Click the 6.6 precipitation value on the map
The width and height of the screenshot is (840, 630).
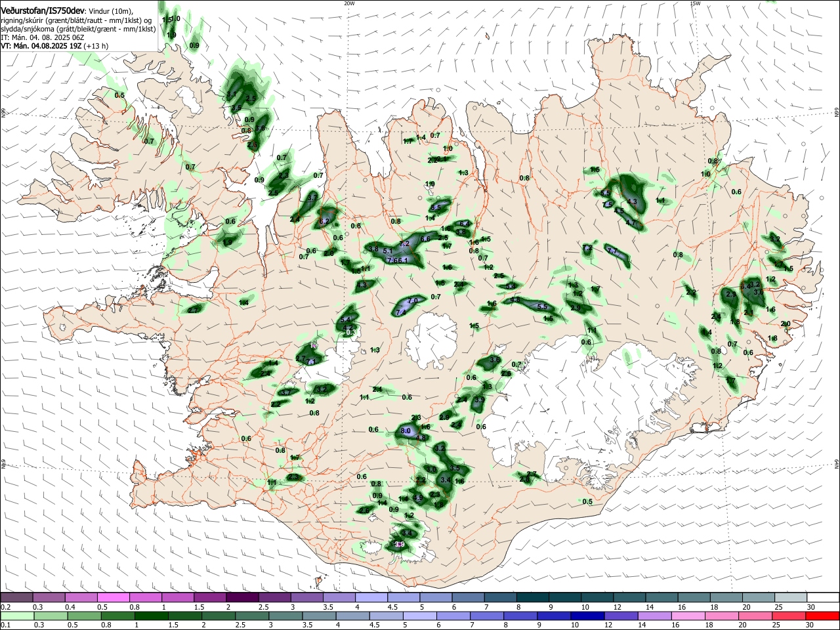pos(425,239)
